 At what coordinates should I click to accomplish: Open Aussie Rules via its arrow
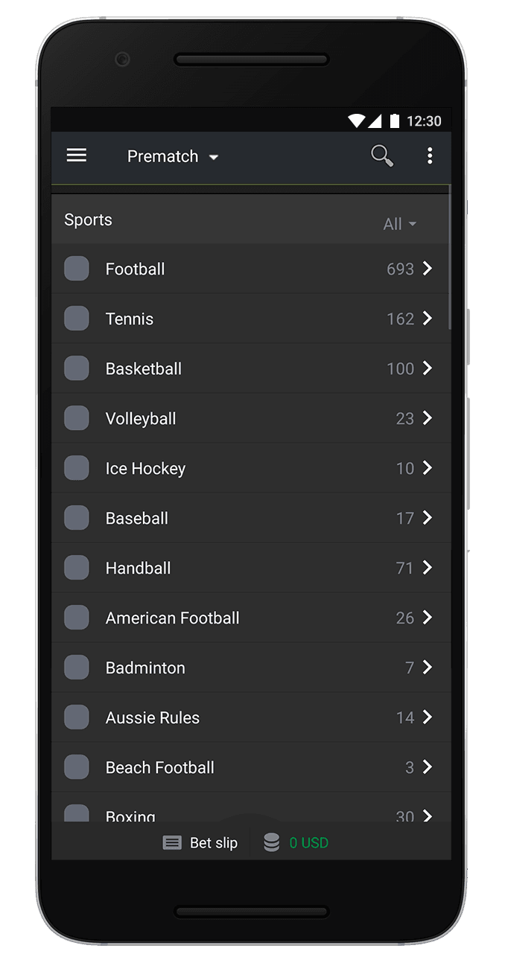[428, 717]
